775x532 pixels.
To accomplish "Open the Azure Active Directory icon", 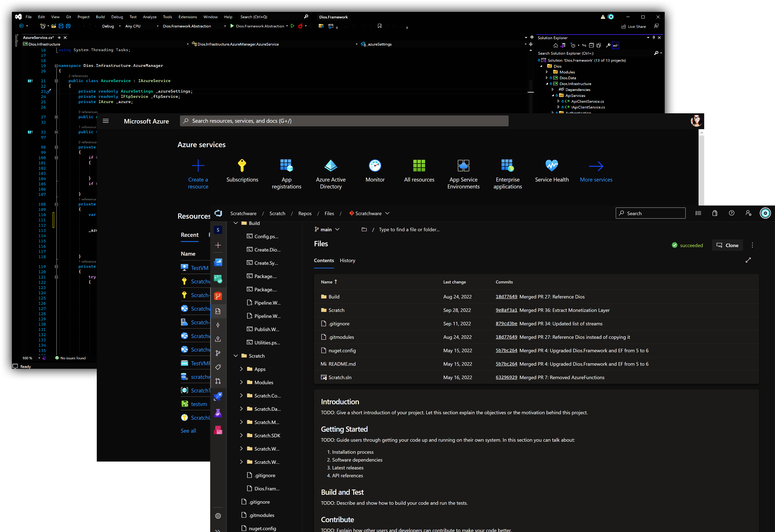I will (330, 166).
